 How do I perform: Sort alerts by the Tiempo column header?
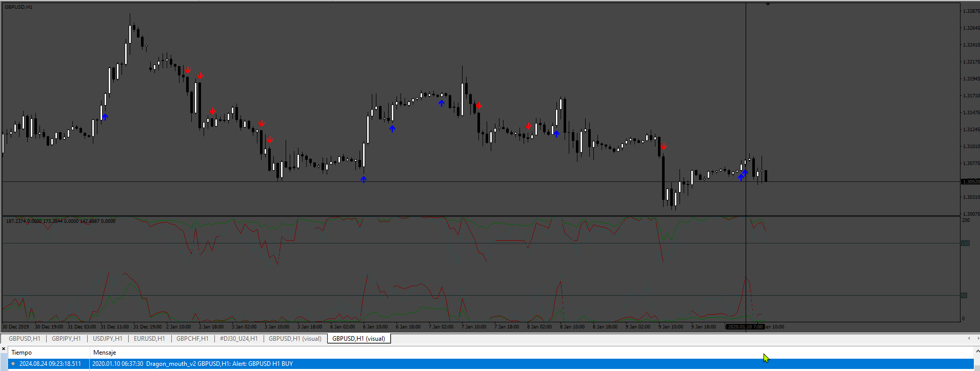coord(49,353)
